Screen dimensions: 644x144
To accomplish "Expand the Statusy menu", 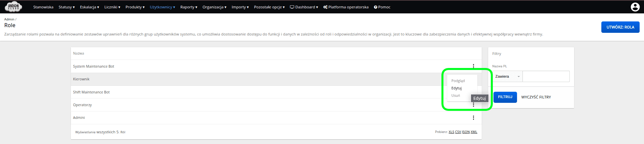I will point(67,7).
